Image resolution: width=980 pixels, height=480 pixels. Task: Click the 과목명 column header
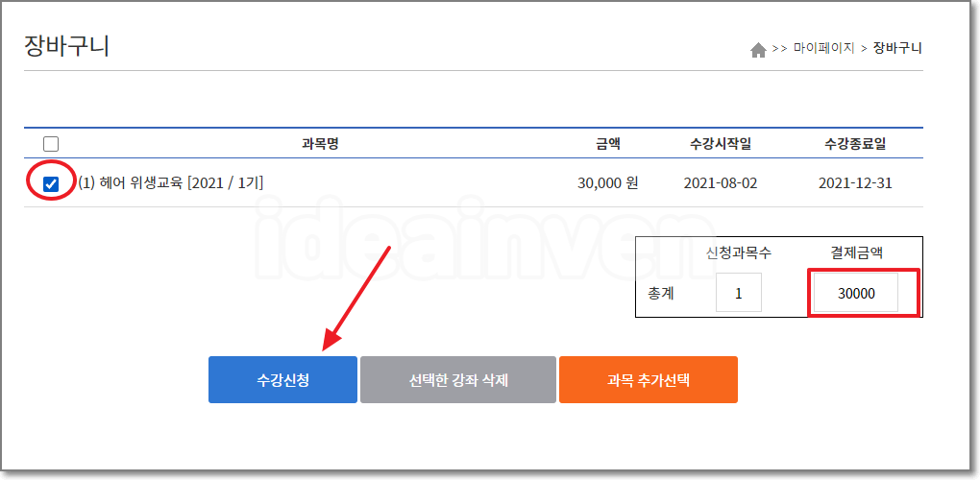point(320,144)
